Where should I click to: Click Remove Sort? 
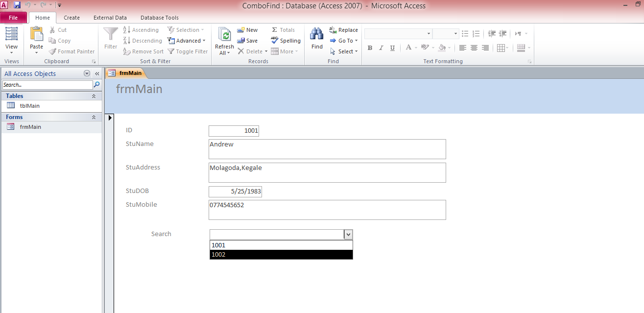point(143,51)
